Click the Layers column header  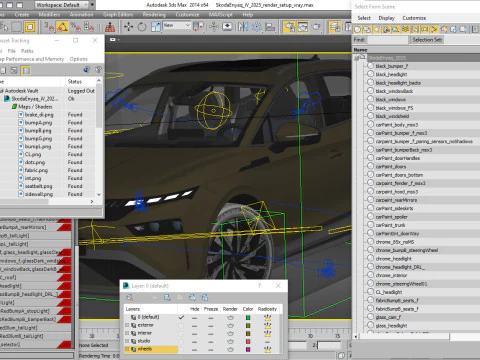click(x=150, y=309)
